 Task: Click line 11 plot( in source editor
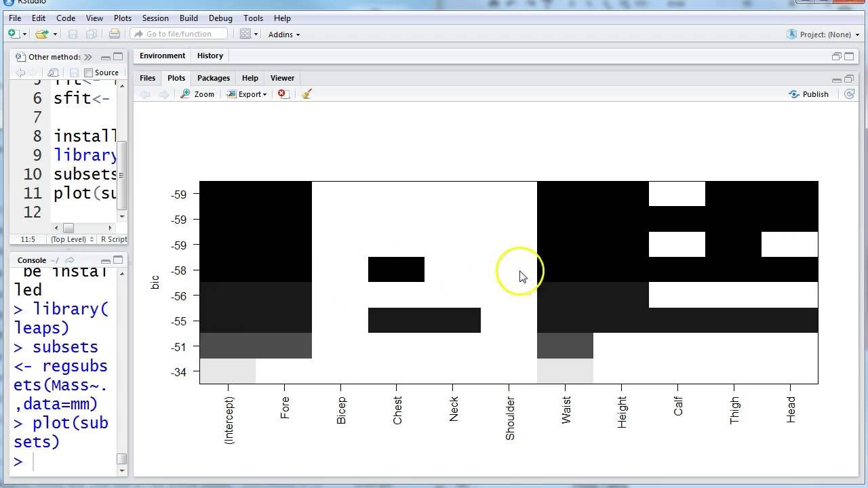point(85,193)
